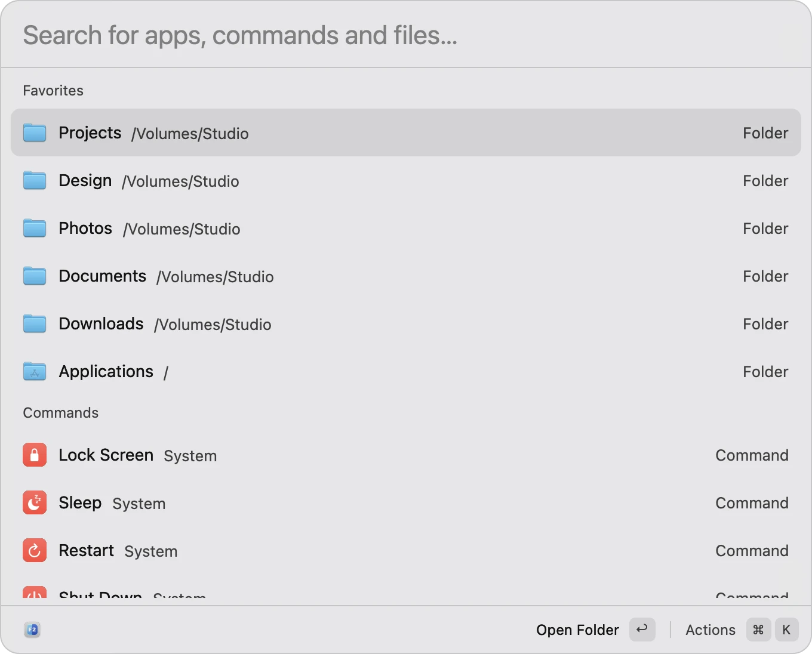Click the launcher app icon in bottom bar
Image resolution: width=812 pixels, height=654 pixels.
(x=32, y=630)
